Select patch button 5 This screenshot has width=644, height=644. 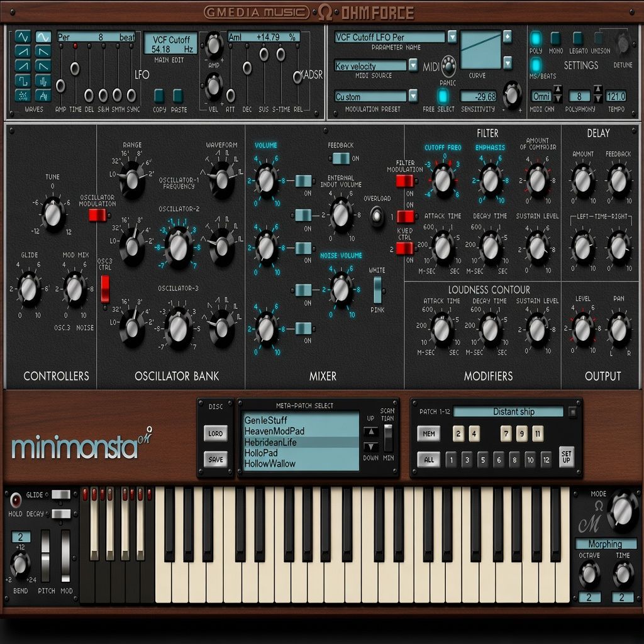(x=482, y=460)
